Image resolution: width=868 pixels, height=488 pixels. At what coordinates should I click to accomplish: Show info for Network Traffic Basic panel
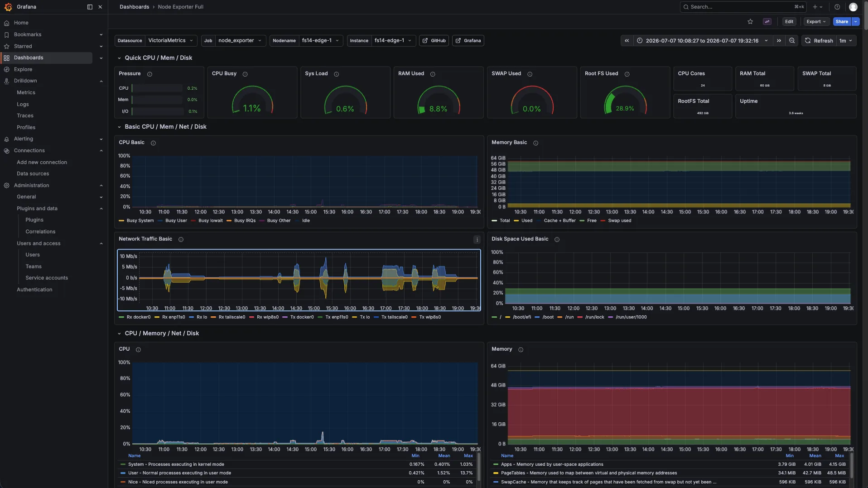[x=181, y=240]
